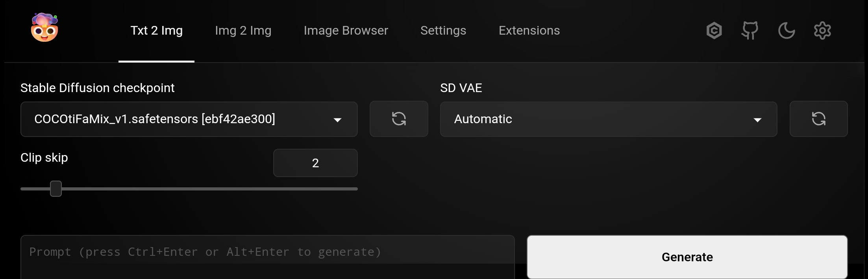The height and width of the screenshot is (279, 868).
Task: Refresh the SD VAE list
Action: [819, 119]
